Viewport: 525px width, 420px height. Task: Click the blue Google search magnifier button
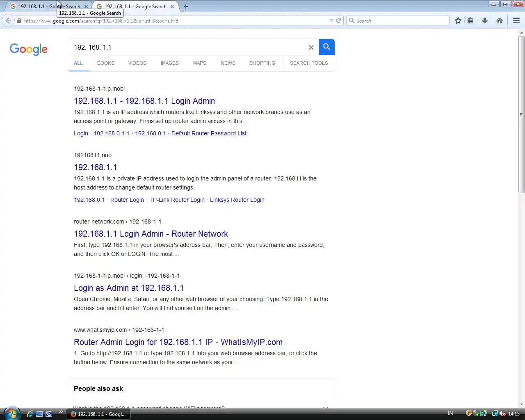click(x=326, y=47)
